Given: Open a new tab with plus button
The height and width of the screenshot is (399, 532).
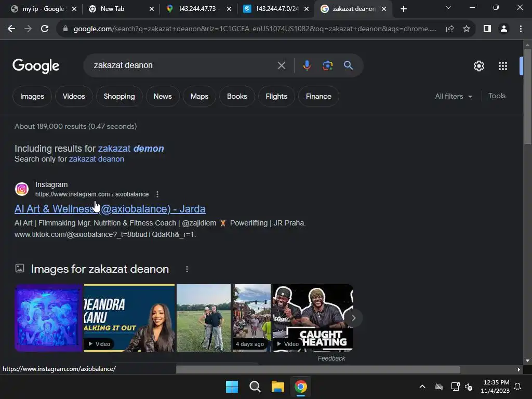Looking at the screenshot, I should coord(403,9).
